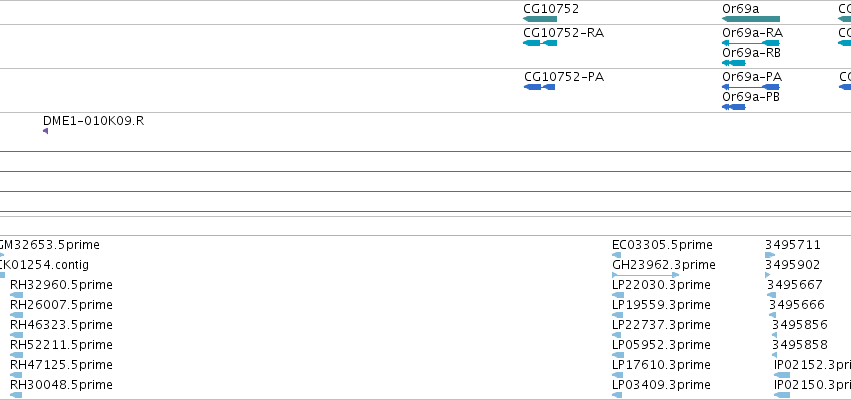Open the 3495858 feature label
851x400 pixels.
800,345
